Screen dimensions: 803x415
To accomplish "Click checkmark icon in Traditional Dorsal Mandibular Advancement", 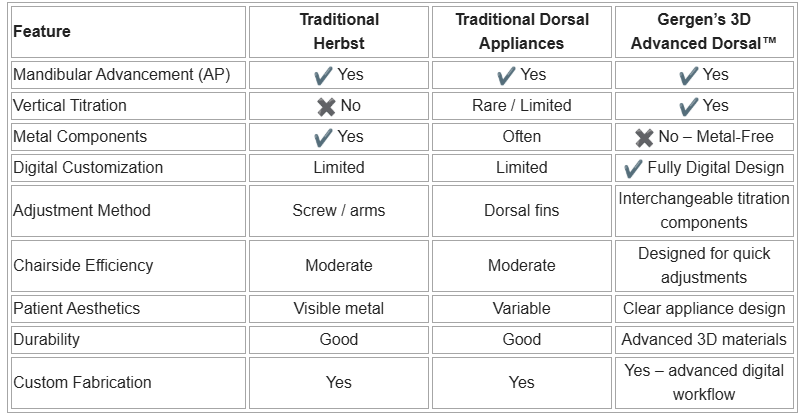I will 506,75.
